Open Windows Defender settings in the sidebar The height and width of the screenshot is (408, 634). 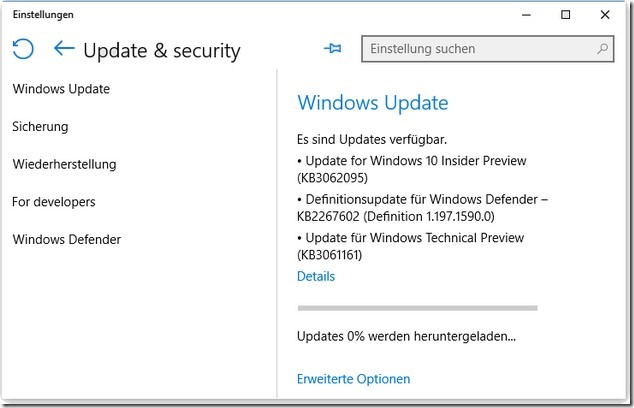click(x=66, y=239)
